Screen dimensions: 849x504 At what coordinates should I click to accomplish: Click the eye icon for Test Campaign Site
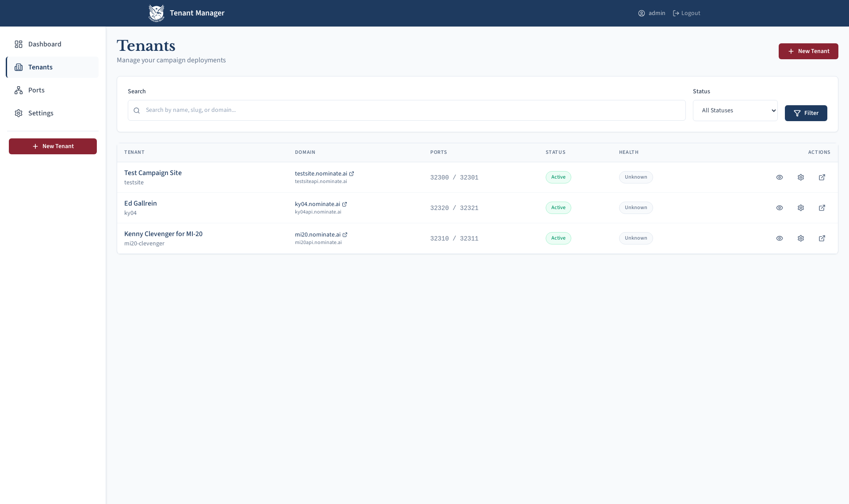point(780,177)
